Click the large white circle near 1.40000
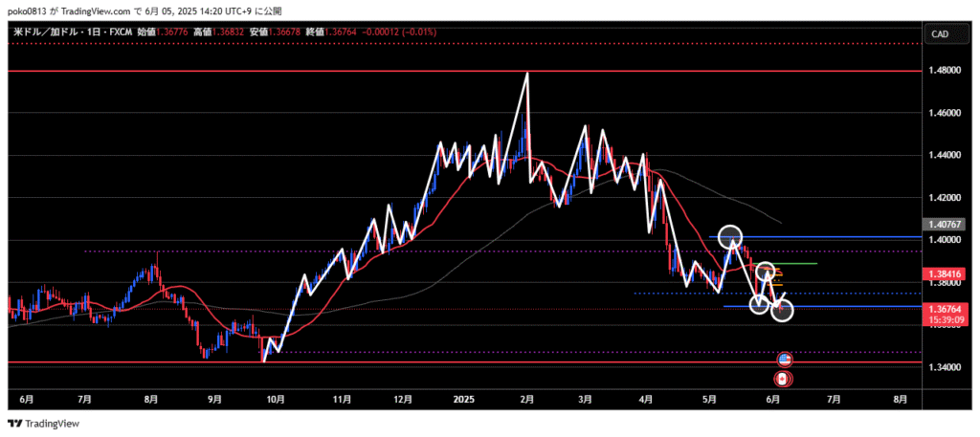980x437 pixels. 730,236
